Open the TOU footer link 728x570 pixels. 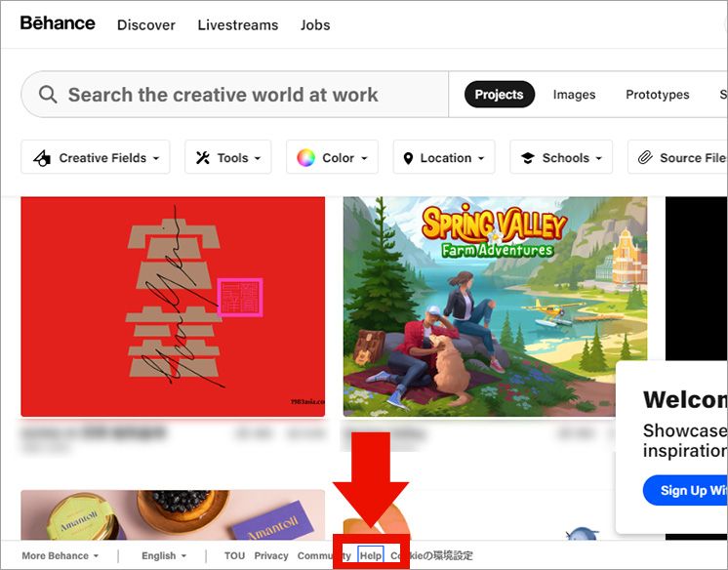[x=234, y=555]
